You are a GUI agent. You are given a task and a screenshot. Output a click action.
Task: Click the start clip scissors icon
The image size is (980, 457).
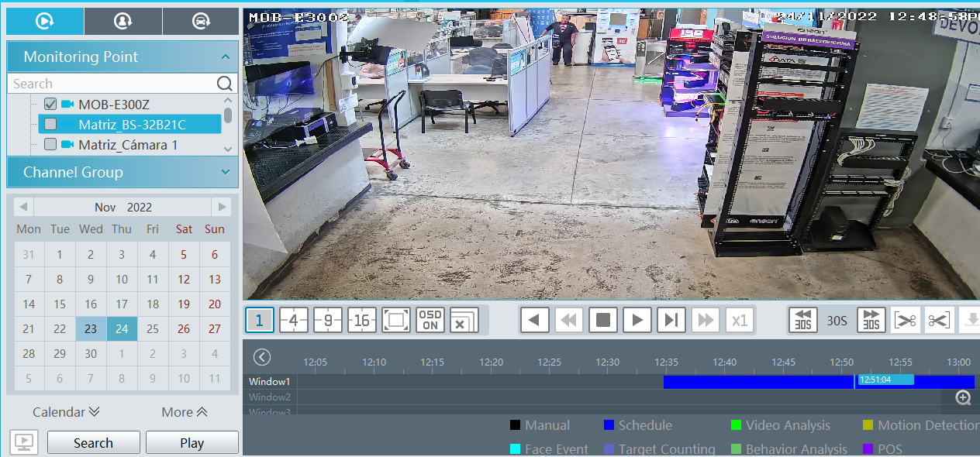pyautogui.click(x=905, y=320)
